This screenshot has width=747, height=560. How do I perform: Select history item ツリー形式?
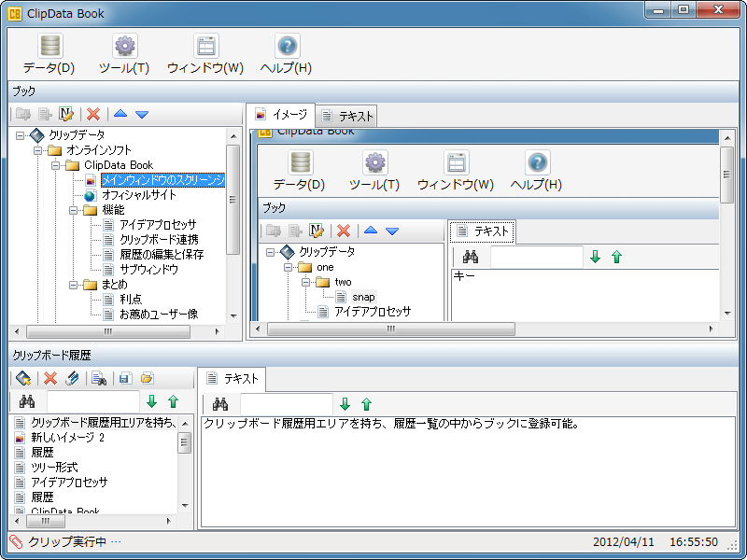pos(54,468)
